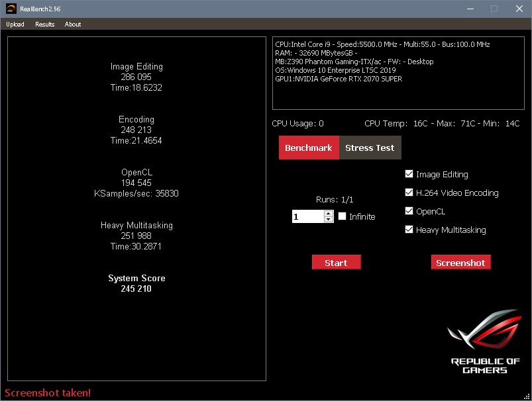Viewport: 532px width, 401px height.
Task: Click the Image Editing score 286 095
Action: 136,77
